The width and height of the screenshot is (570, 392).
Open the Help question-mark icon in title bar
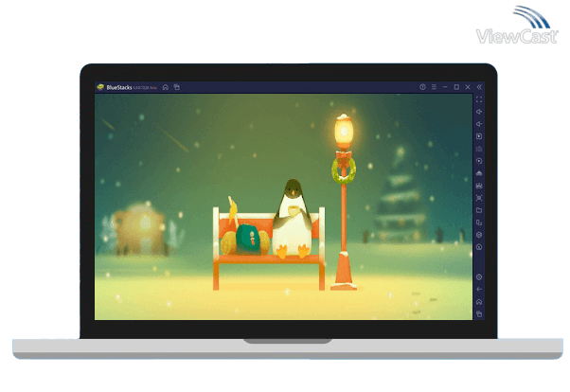tap(422, 87)
